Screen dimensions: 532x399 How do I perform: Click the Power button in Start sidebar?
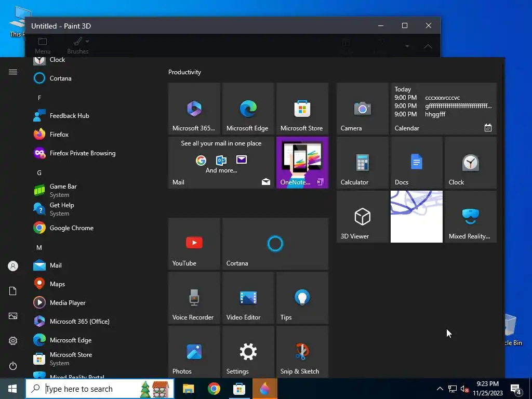(13, 366)
